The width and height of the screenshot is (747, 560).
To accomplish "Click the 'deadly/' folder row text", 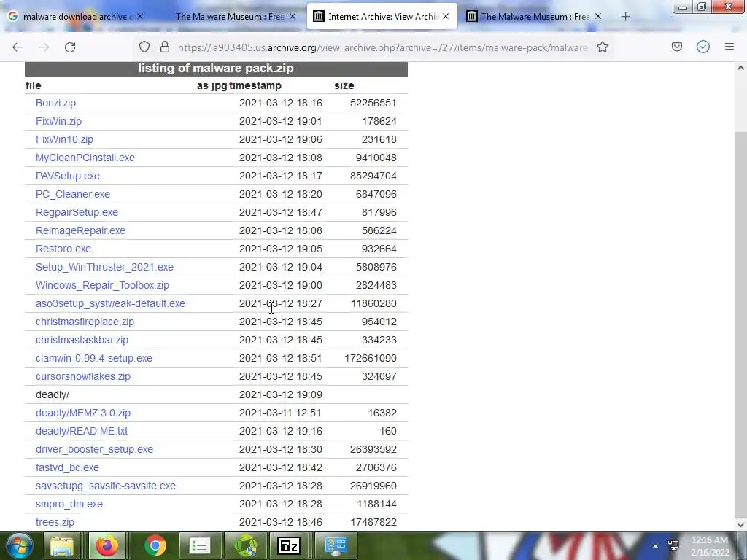I will click(x=53, y=394).
